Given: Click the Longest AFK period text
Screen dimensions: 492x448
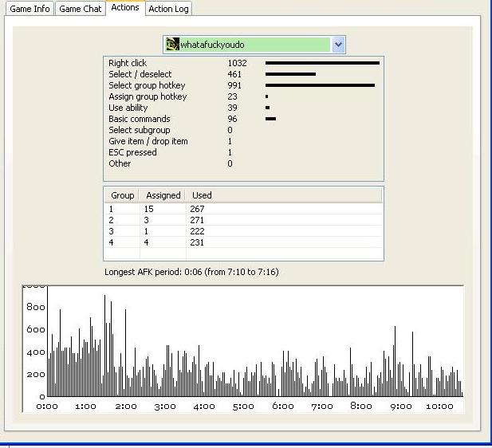Looking at the screenshot, I should pyautogui.click(x=191, y=272).
